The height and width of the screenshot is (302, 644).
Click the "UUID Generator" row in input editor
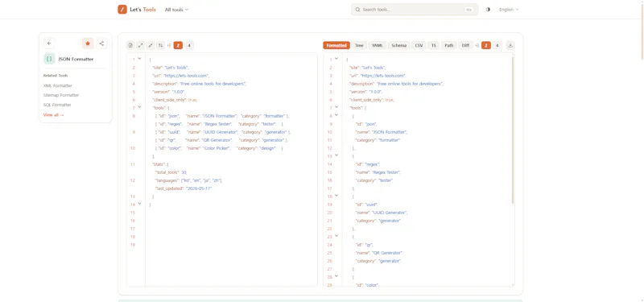[223, 132]
